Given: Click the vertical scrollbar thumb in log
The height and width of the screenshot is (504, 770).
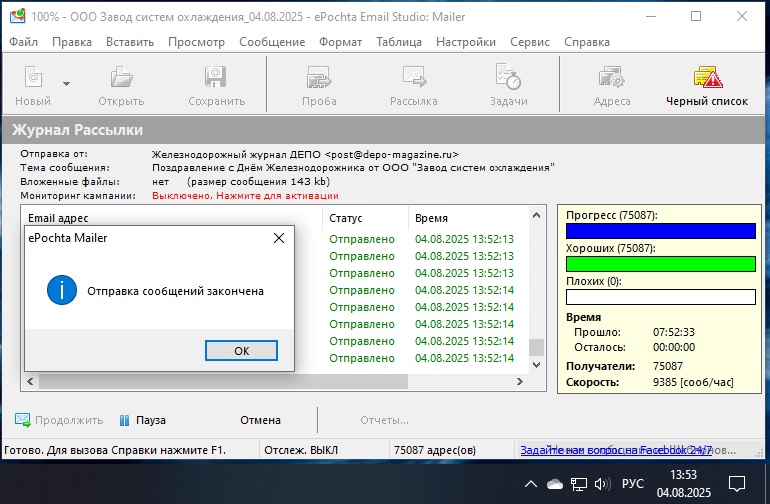Looking at the screenshot, I should (536, 347).
